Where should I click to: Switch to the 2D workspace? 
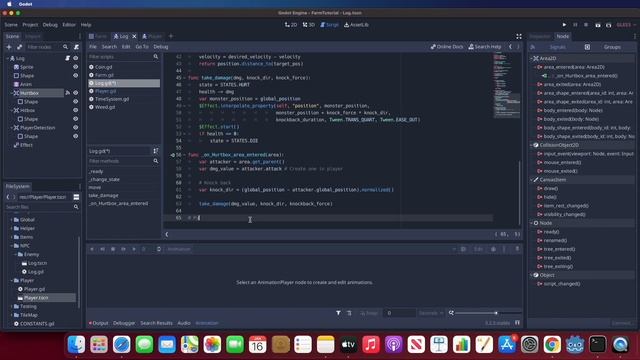coord(291,25)
